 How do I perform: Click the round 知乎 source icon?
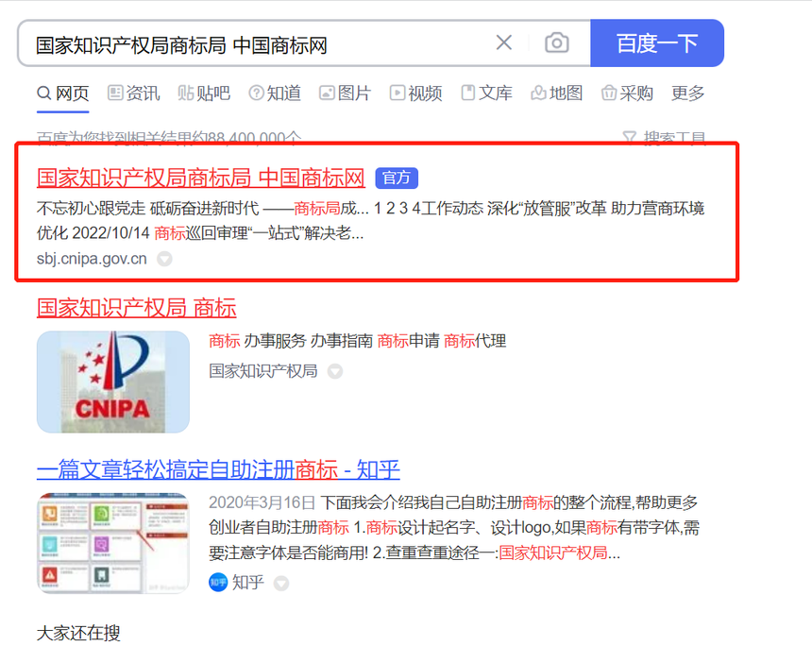[x=218, y=583]
